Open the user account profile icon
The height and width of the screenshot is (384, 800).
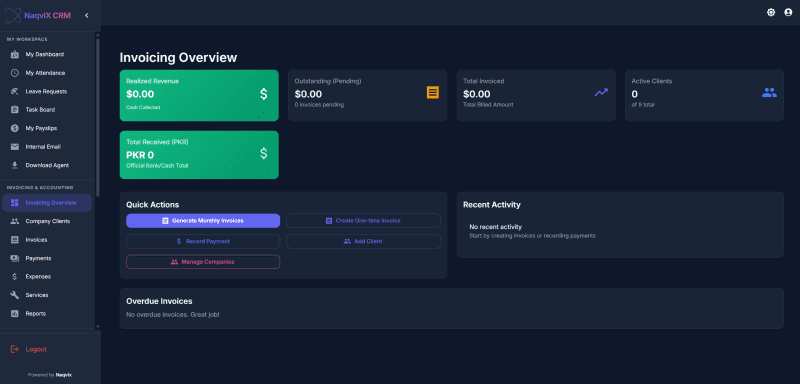click(788, 12)
